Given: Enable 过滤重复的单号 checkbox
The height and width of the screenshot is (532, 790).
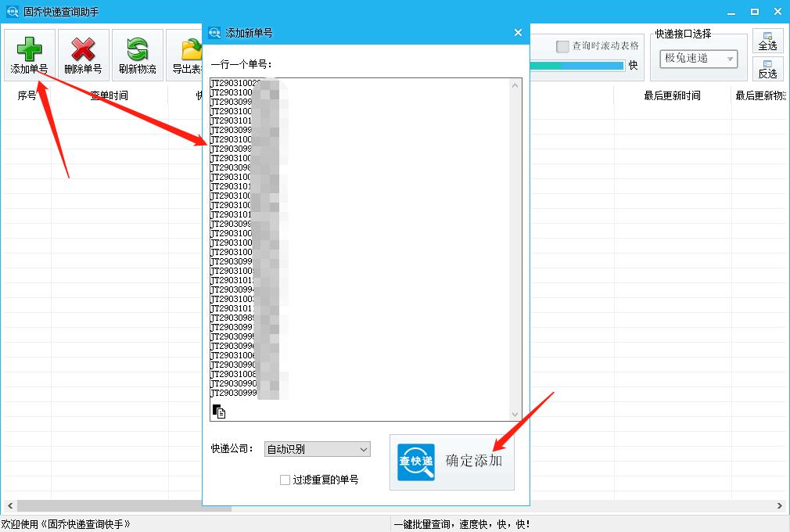Looking at the screenshot, I should pyautogui.click(x=285, y=480).
